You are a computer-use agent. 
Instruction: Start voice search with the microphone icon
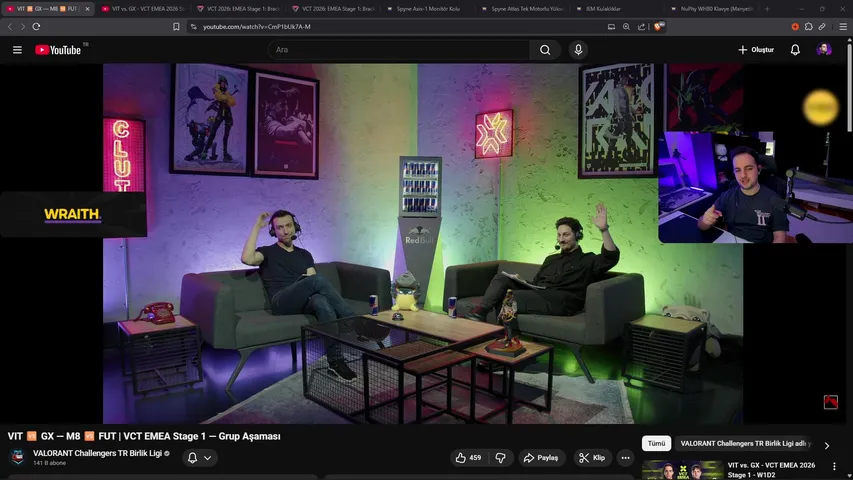tap(578, 50)
